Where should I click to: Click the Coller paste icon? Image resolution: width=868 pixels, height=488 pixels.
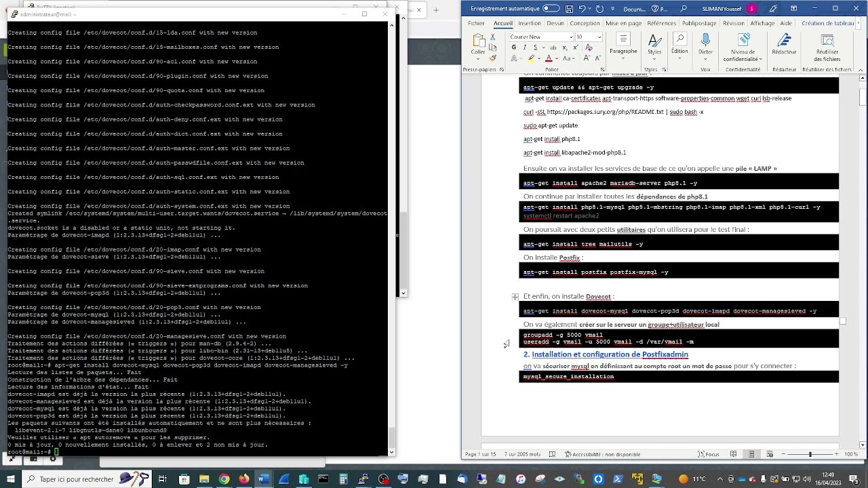click(x=479, y=41)
